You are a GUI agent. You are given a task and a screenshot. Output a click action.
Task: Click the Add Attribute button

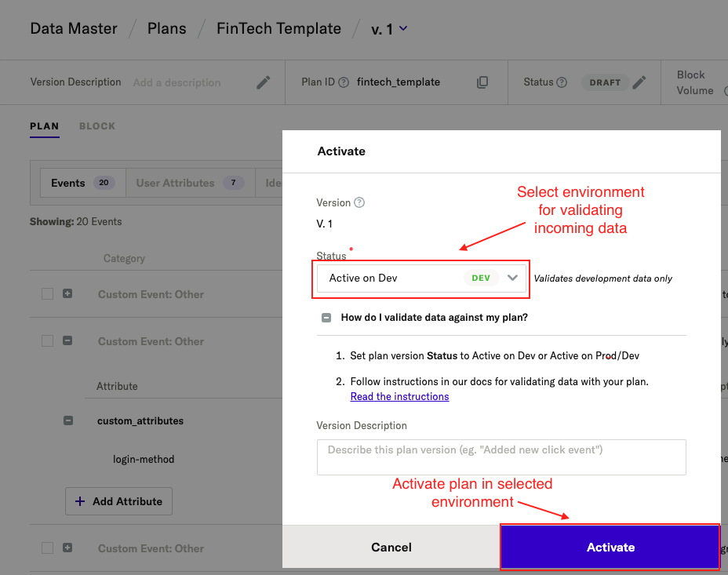click(119, 501)
